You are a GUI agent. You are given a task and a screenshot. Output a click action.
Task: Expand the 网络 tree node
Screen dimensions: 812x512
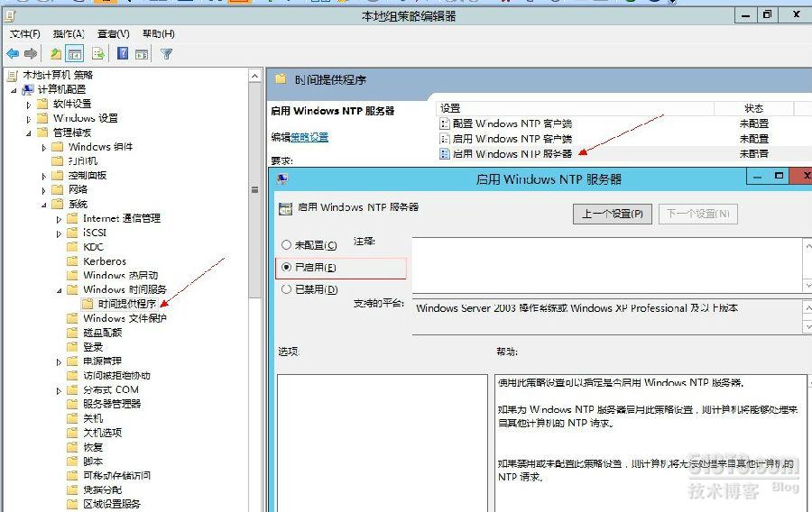44,190
